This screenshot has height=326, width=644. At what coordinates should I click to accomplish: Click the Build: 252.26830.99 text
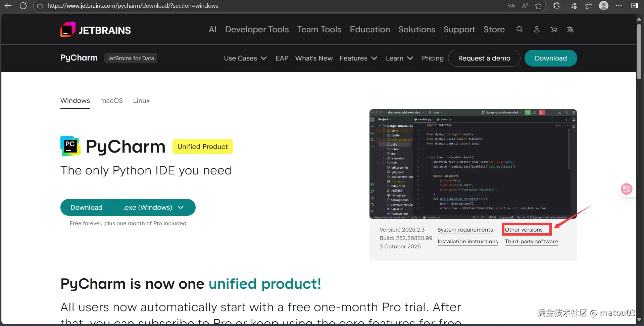[406, 238]
